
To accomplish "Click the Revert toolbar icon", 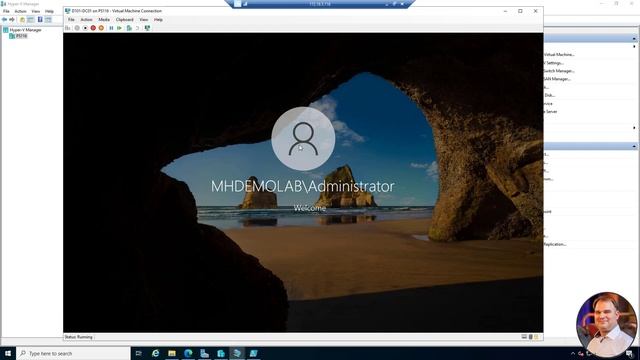I will [x=138, y=28].
